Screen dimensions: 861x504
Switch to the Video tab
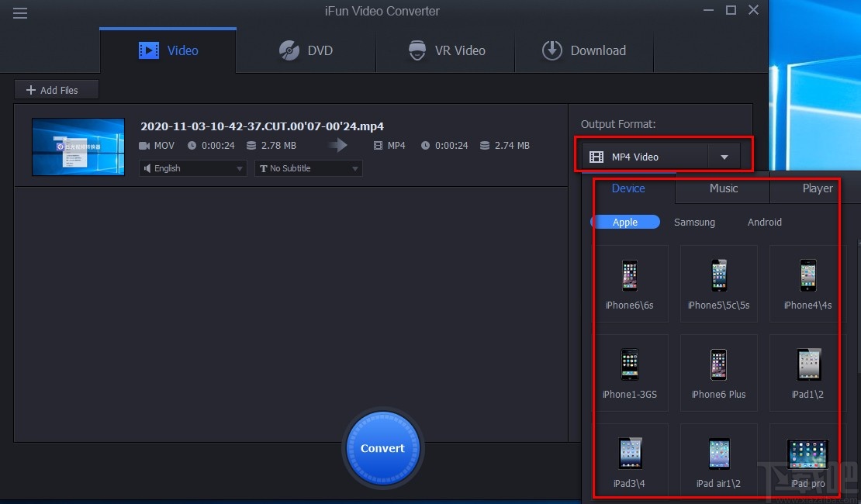point(168,50)
